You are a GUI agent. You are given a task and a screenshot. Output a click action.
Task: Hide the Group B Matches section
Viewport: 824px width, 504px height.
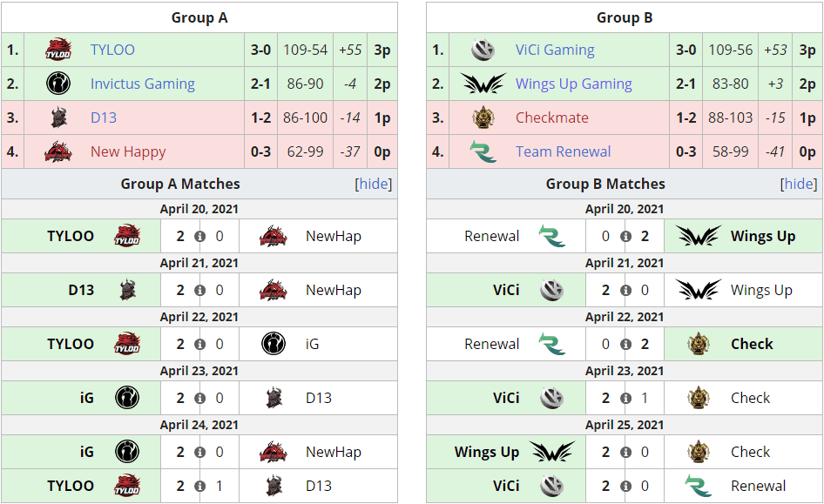(x=799, y=184)
